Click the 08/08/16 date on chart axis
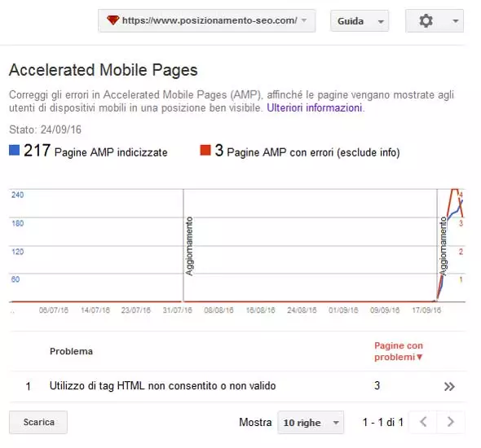 pyautogui.click(x=218, y=310)
